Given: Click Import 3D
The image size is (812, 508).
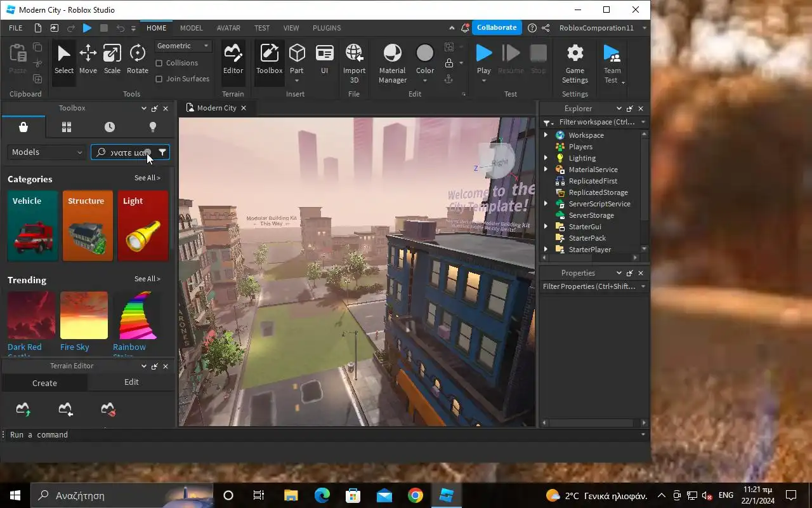Looking at the screenshot, I should pos(354,63).
